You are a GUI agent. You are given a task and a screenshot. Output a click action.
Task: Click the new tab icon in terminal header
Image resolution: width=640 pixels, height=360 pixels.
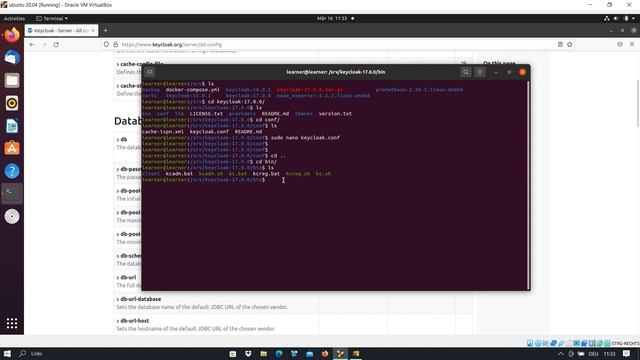150,72
